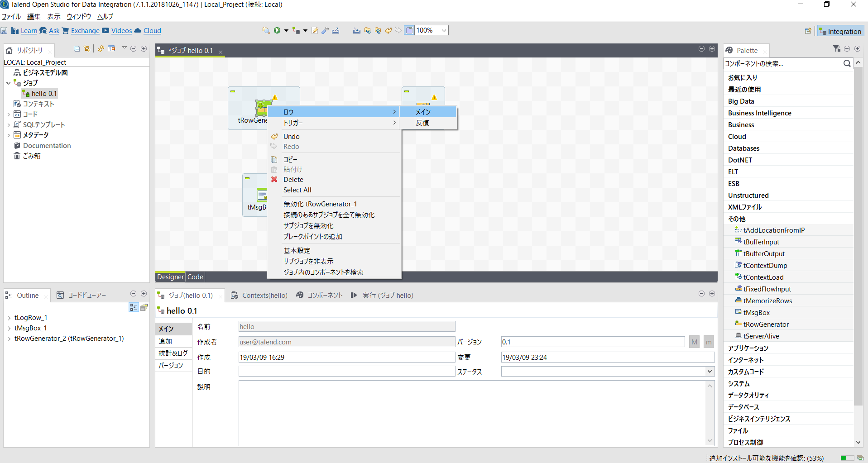Click the repository refresh icon

(x=101, y=49)
